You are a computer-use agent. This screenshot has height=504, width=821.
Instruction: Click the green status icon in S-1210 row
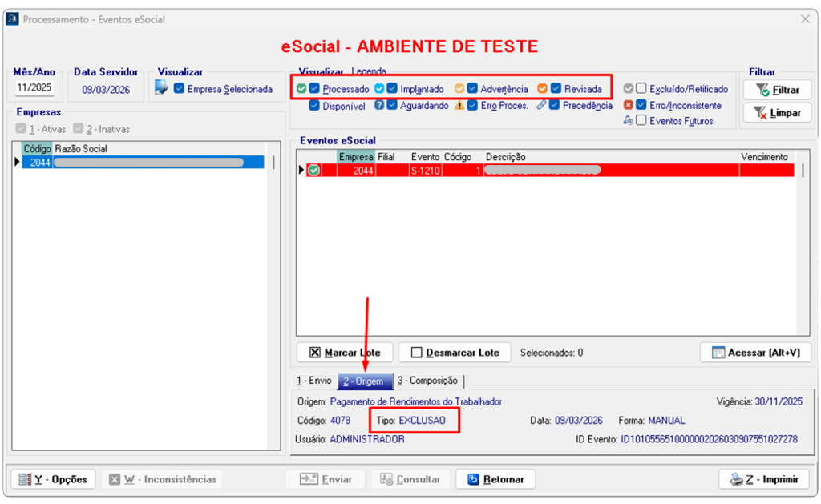pos(313,170)
